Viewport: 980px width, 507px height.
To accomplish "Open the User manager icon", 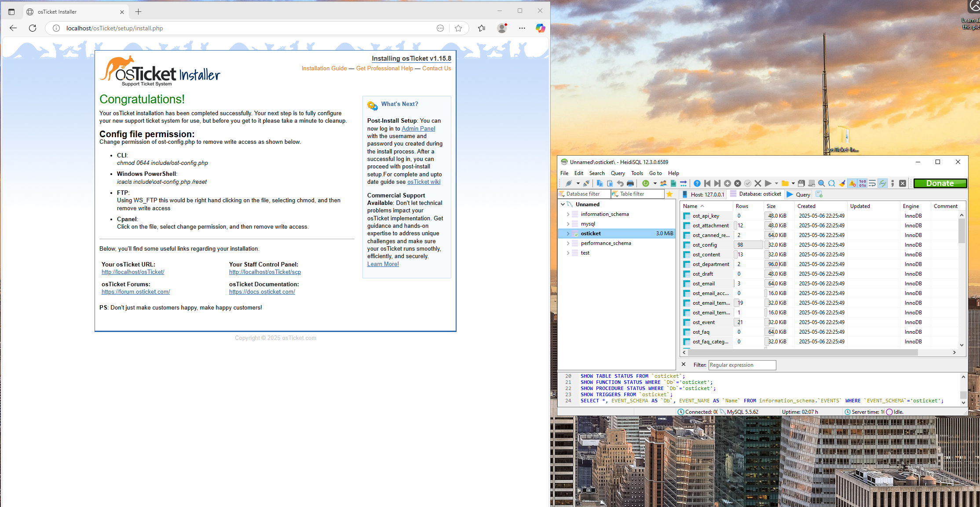I will (663, 183).
